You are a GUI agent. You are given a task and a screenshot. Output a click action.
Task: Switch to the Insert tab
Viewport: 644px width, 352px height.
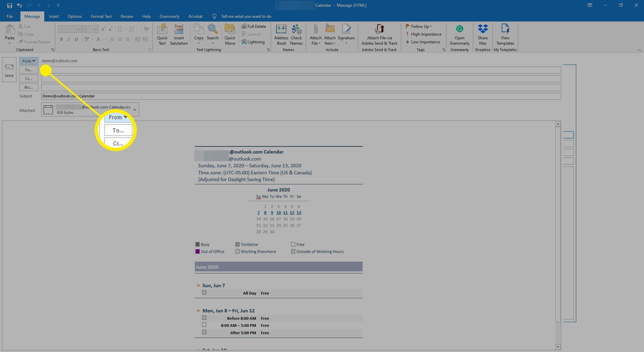tap(54, 16)
